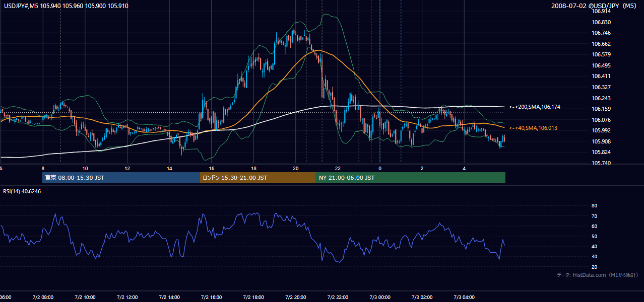
Task: Click the 7/2 08:00 bottom time label
Action: (43, 297)
